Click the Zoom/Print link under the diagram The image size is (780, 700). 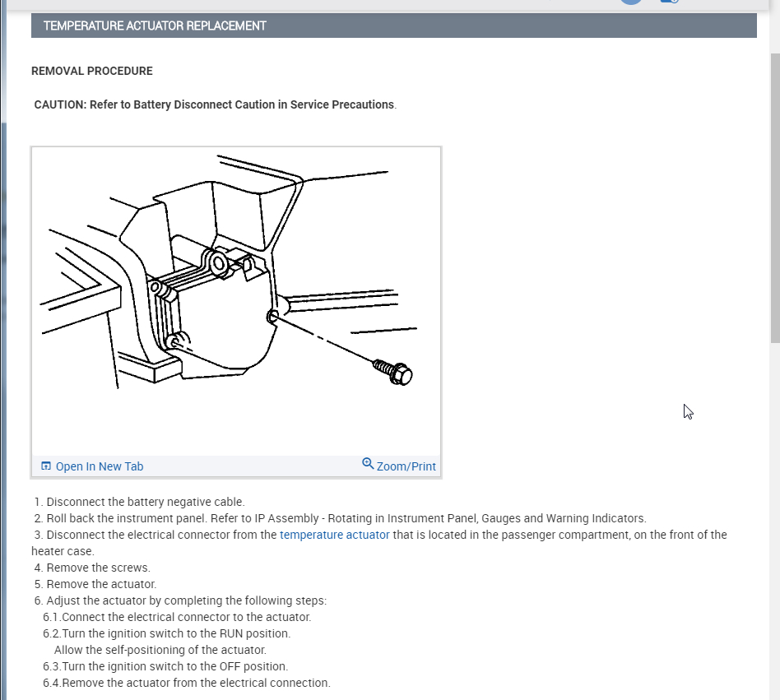click(x=406, y=466)
